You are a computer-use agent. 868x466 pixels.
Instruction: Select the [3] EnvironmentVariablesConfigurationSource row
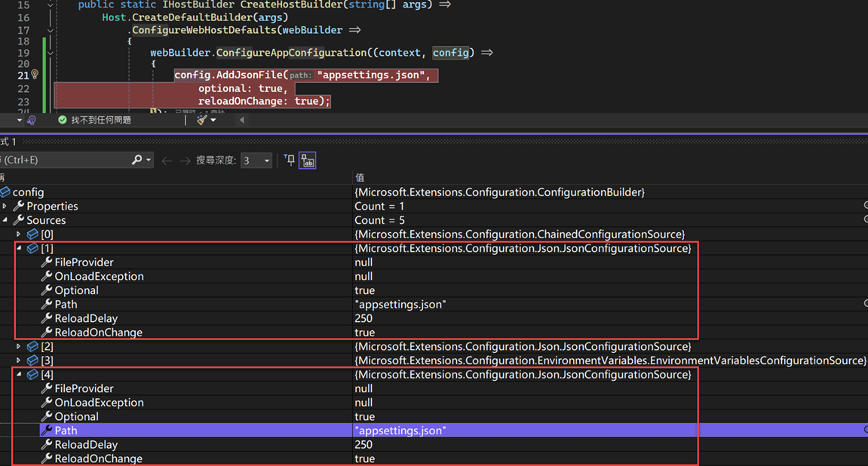47,360
